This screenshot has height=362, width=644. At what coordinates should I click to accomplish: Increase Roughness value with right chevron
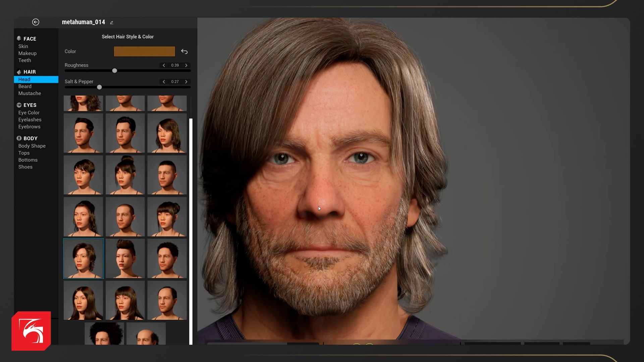pos(186,65)
